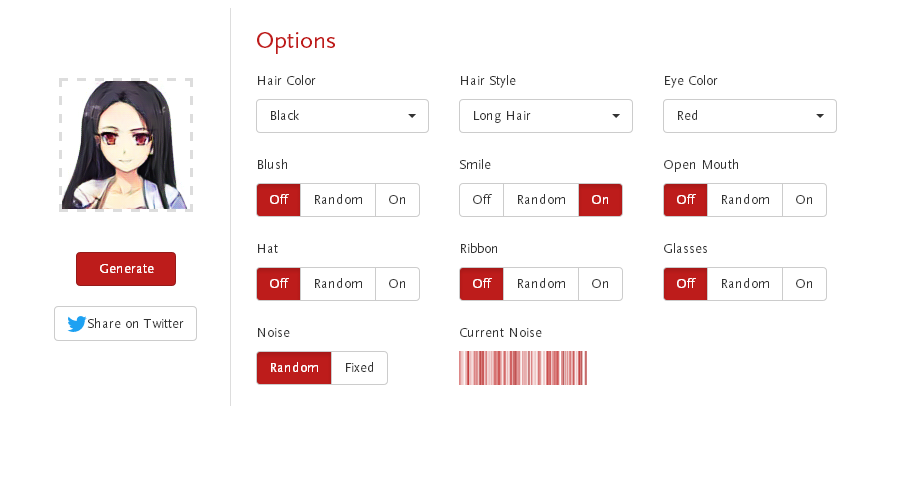Click the Current Noise label
Viewport: 917px width, 504px height.
pyautogui.click(x=501, y=333)
